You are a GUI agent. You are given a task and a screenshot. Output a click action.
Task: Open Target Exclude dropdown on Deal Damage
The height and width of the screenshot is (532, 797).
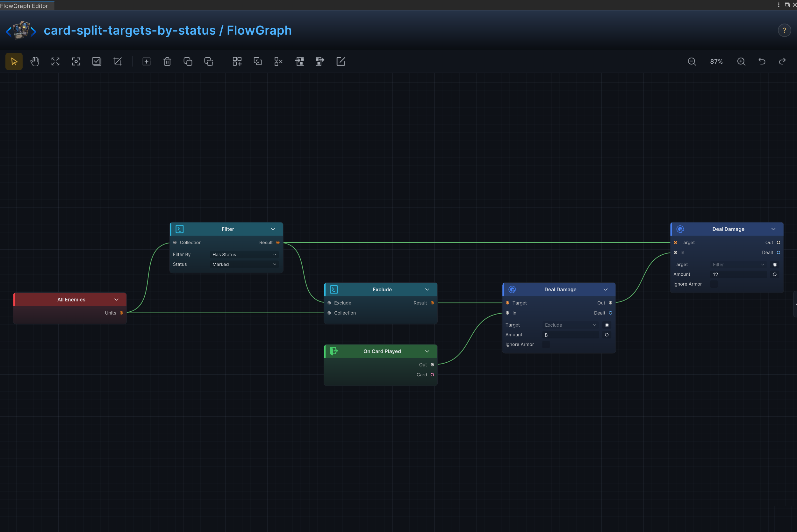click(x=571, y=325)
